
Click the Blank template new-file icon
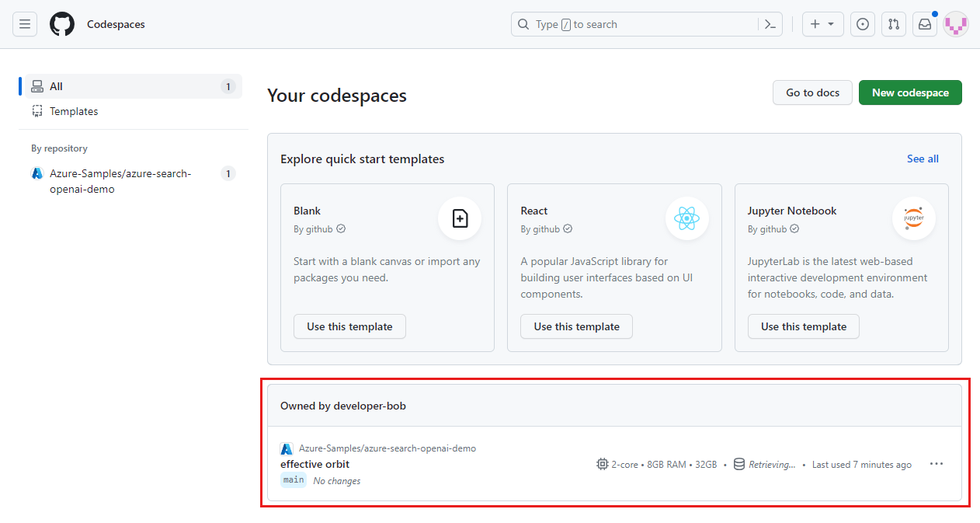460,218
